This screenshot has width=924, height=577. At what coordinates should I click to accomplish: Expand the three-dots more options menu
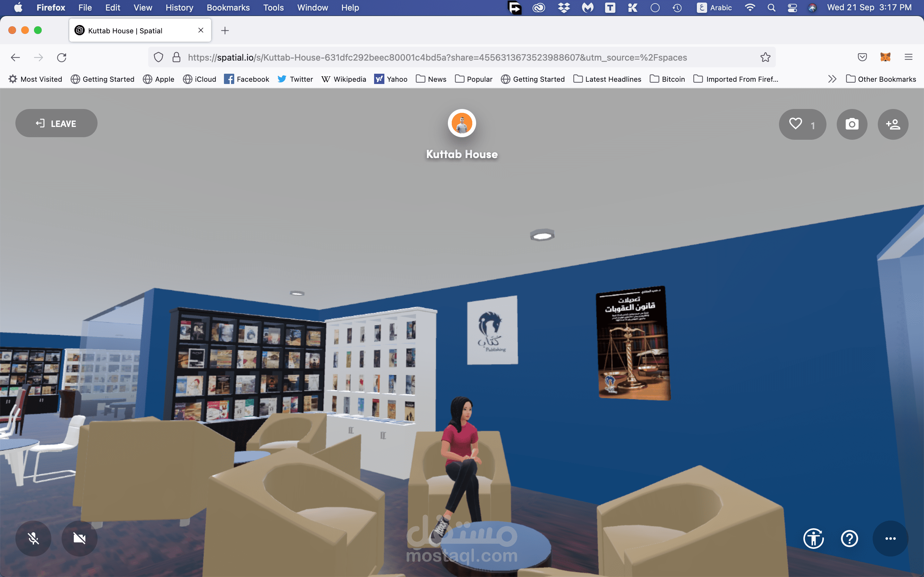tap(890, 539)
